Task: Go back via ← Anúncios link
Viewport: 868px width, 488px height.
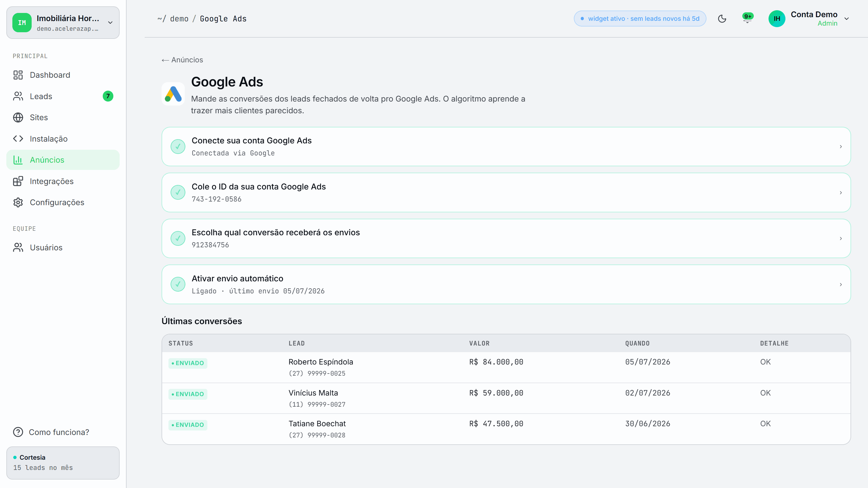Action: [x=182, y=60]
